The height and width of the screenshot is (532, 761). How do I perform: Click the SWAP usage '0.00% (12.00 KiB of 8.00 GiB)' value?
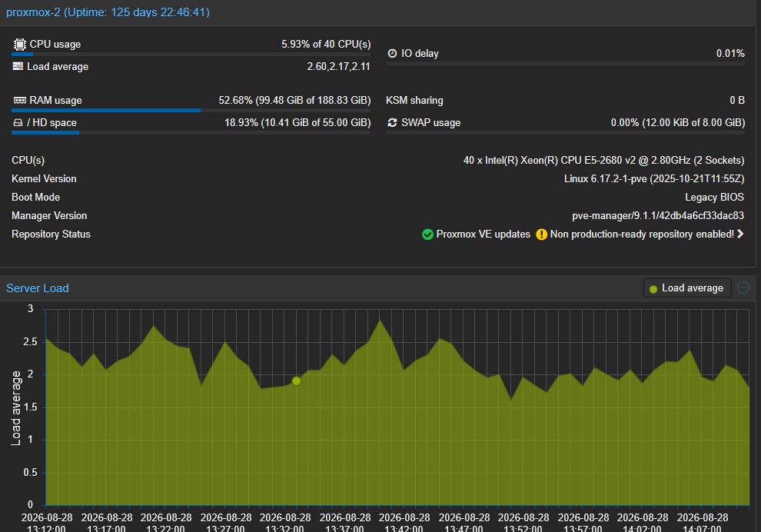tap(677, 123)
